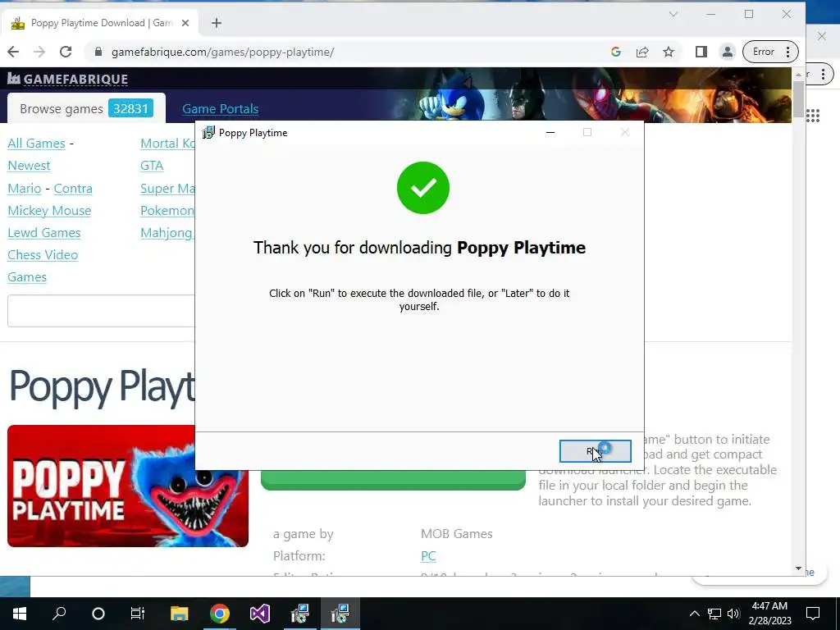This screenshot has height=630, width=840.
Task: Click the site search input field
Action: [101, 311]
